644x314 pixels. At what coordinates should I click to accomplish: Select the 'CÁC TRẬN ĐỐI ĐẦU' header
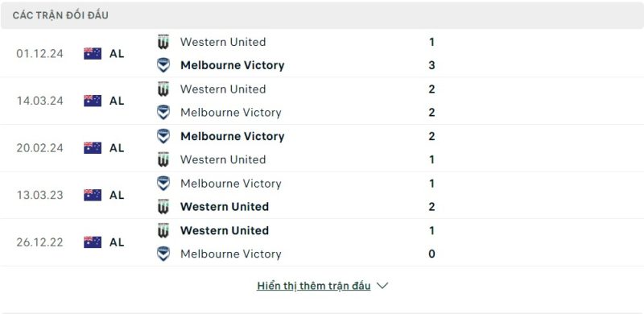tap(60, 15)
